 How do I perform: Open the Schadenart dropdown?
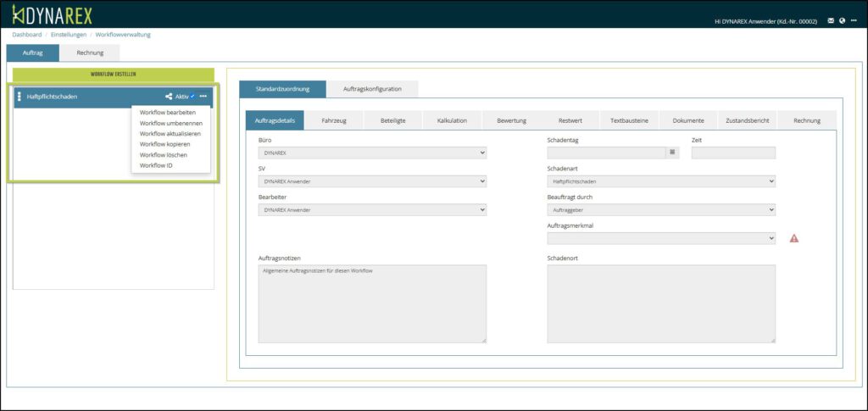pos(661,181)
